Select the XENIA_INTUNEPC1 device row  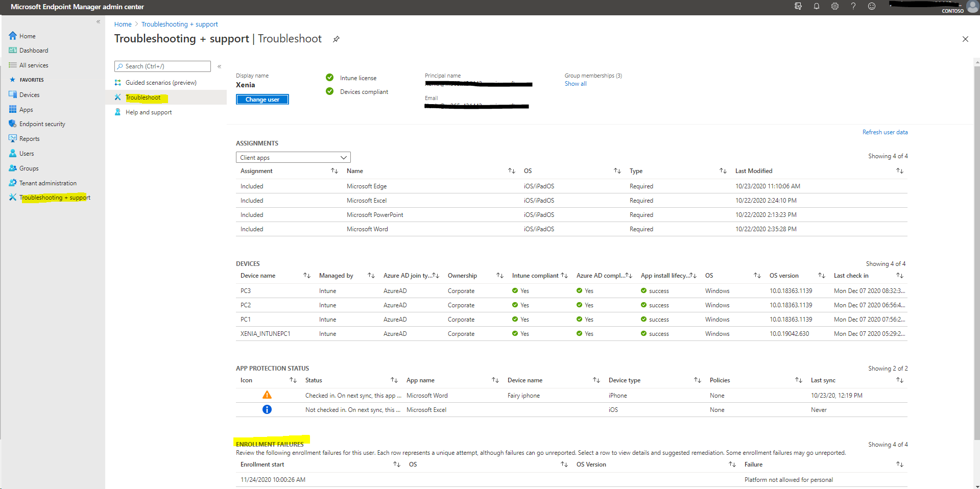pos(571,334)
